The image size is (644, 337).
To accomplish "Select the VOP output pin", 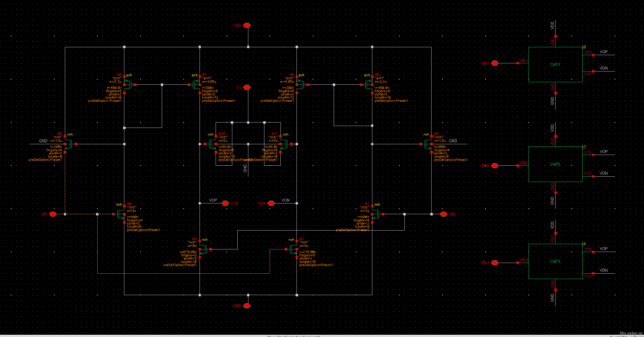I will (x=225, y=203).
